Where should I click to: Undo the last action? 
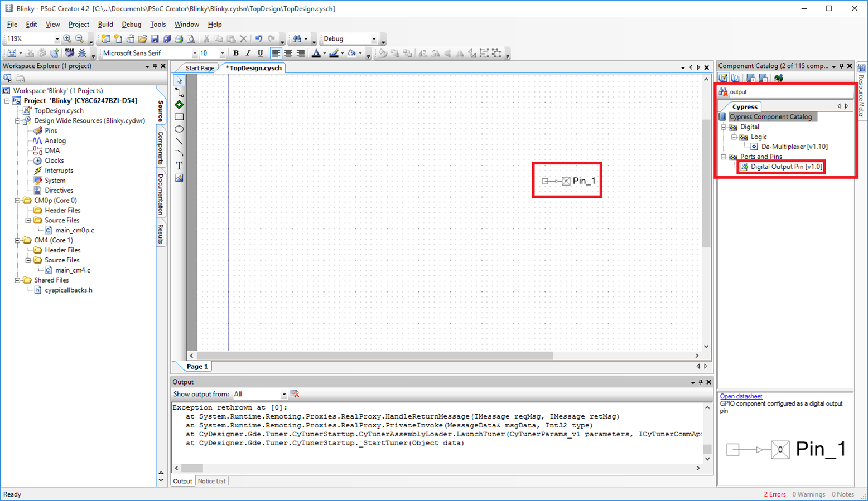coord(259,39)
